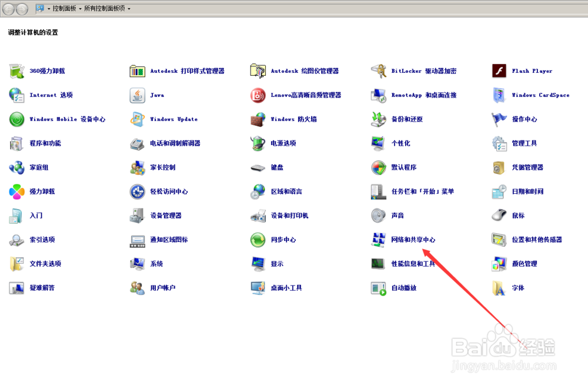The image size is (588, 386).
Task: Open Windows CardSpace icon
Action: (499, 95)
